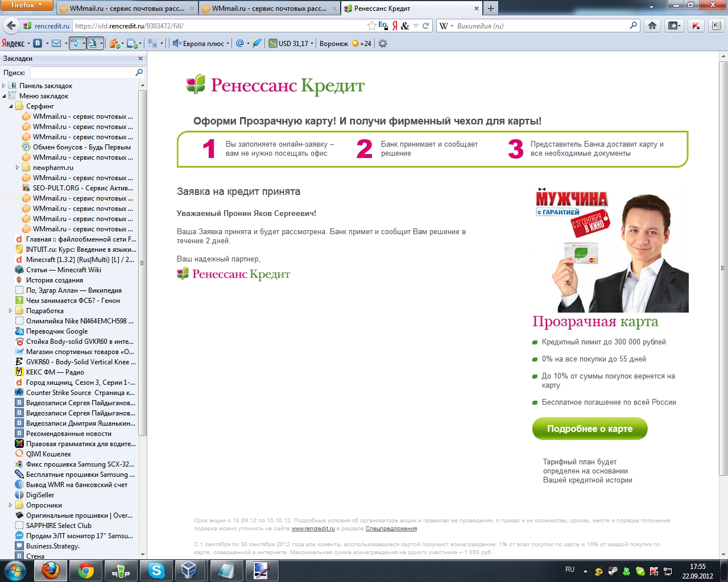Open Yandex mail envelope icon
728x582 pixels.
click(x=56, y=43)
